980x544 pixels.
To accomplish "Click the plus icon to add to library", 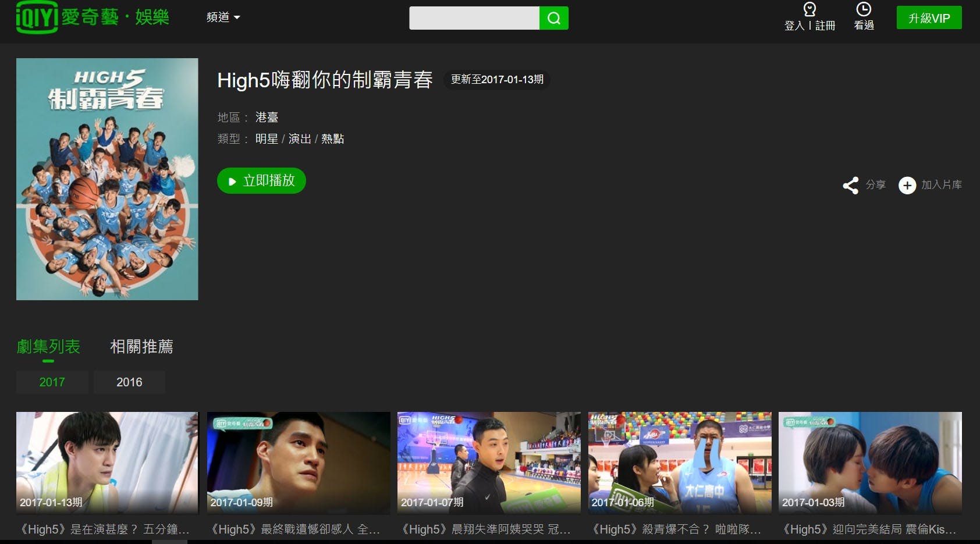I will coord(907,185).
